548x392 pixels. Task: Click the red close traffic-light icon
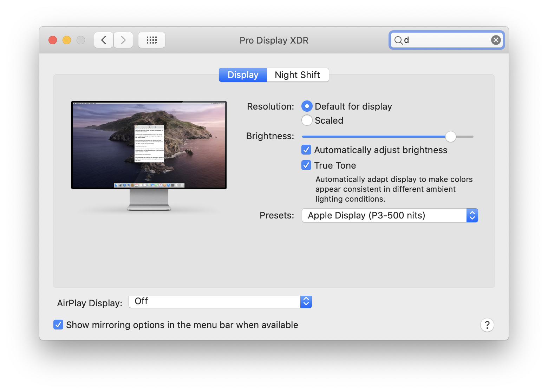(x=52, y=40)
